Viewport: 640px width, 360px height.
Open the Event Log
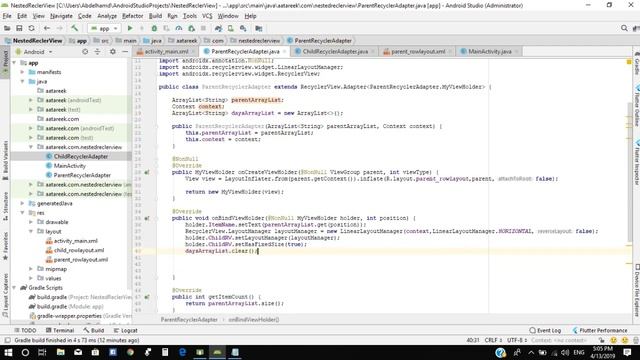pyautogui.click(x=545, y=330)
